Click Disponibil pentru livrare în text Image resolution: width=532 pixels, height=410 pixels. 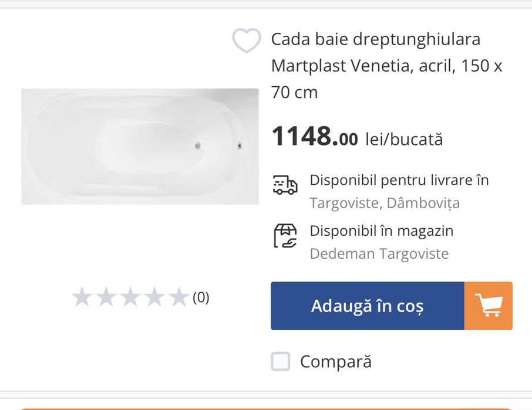pos(399,179)
